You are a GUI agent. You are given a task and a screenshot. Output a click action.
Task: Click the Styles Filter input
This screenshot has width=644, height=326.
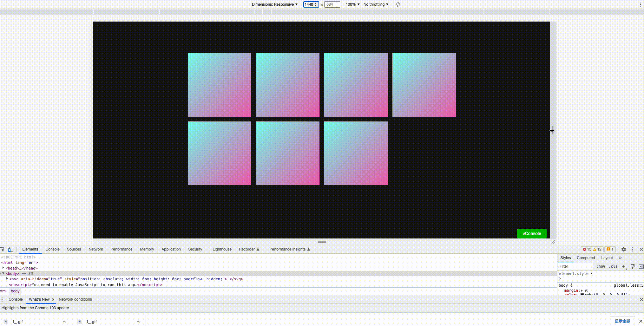[575, 266]
